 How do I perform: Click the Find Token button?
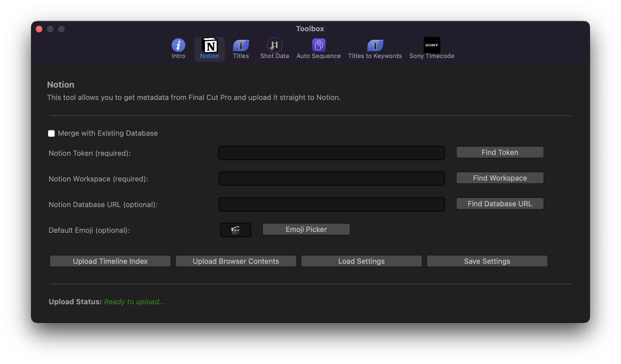click(500, 152)
